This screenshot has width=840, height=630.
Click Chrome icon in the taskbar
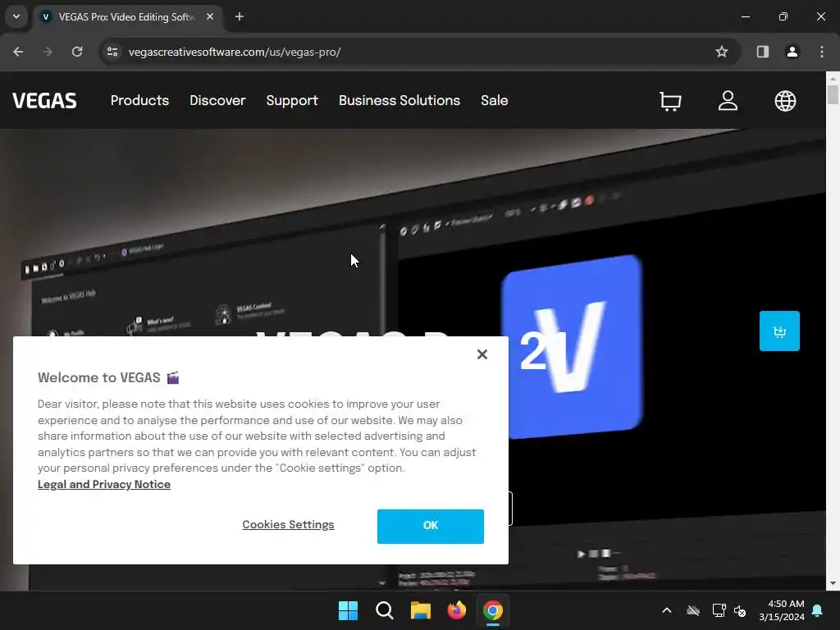(493, 610)
